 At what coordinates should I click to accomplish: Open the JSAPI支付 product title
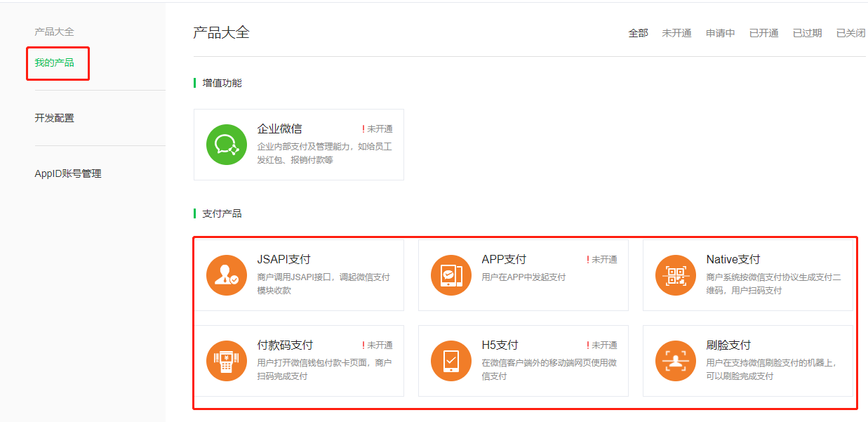coord(283,259)
